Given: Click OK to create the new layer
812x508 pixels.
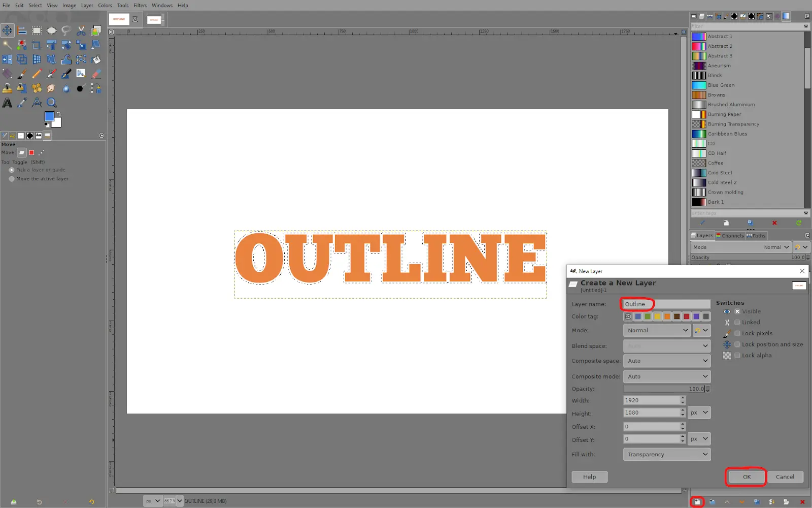Looking at the screenshot, I should pyautogui.click(x=747, y=477).
